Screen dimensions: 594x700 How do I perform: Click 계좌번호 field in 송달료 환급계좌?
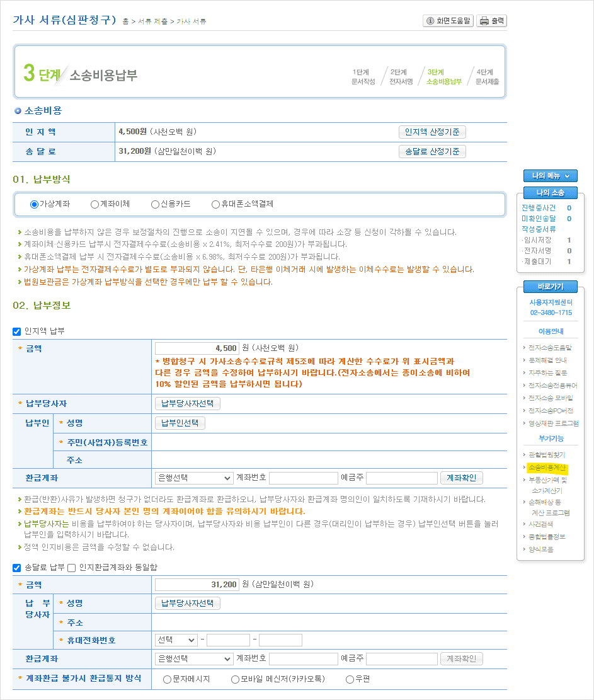304,659
